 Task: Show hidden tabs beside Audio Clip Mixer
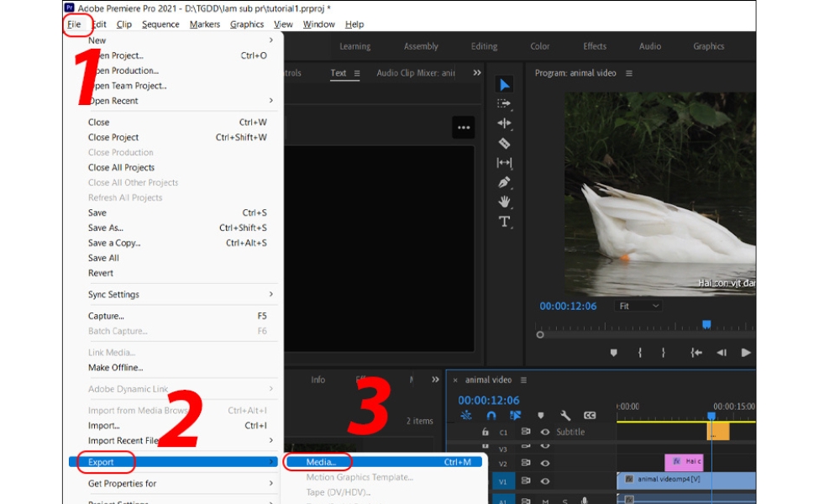tap(477, 73)
